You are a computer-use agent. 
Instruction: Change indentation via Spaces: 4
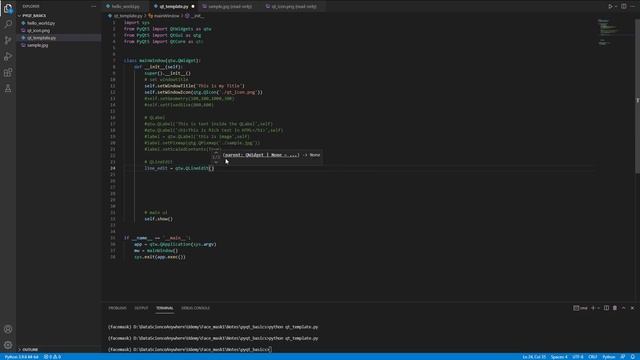click(x=559, y=357)
